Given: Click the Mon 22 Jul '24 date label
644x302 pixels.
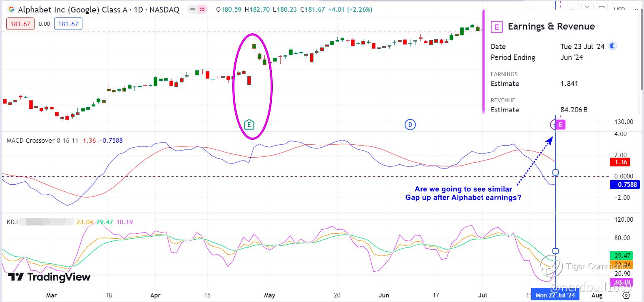Looking at the screenshot, I should point(555,295).
